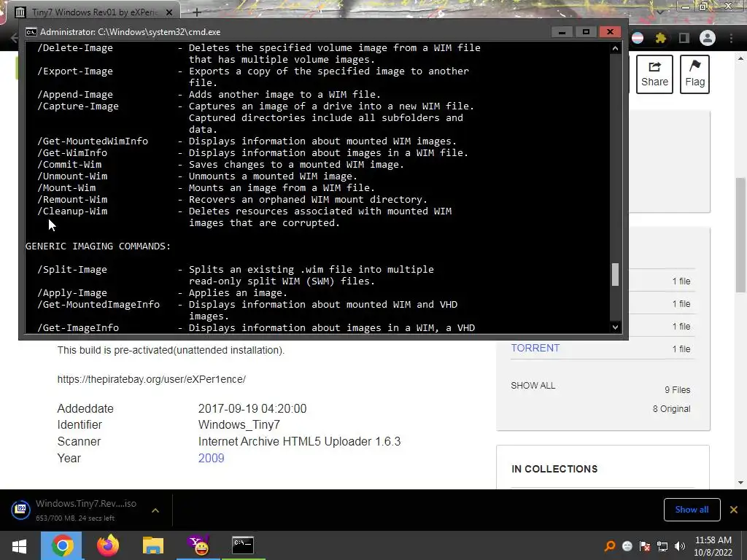Click the circular icon left of extensions

(x=638, y=38)
